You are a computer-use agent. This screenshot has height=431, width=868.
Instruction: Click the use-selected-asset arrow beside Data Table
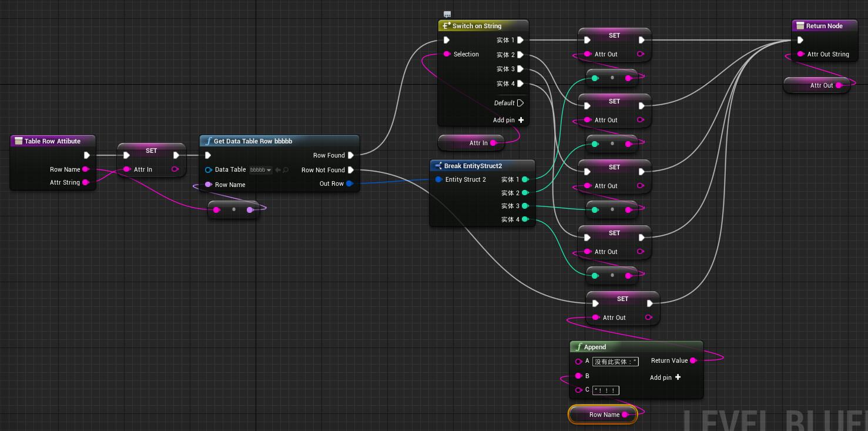[x=278, y=170]
